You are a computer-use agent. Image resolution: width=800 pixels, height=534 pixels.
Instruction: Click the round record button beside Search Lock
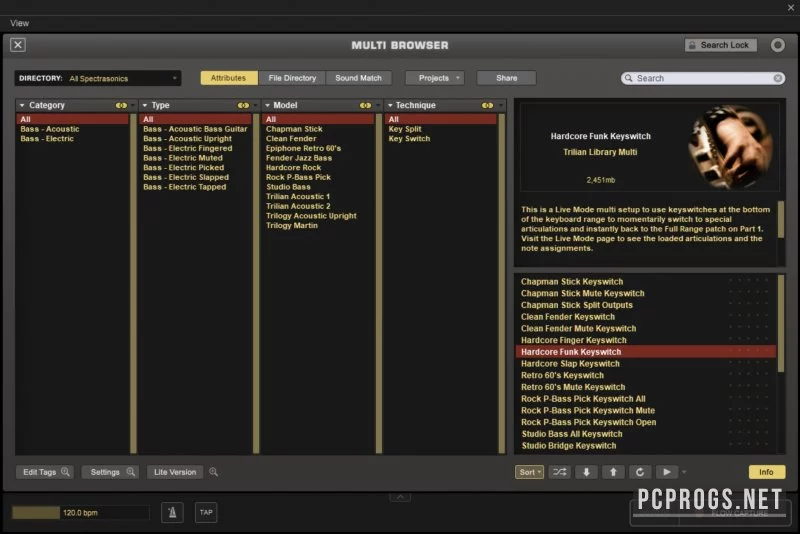coord(778,45)
